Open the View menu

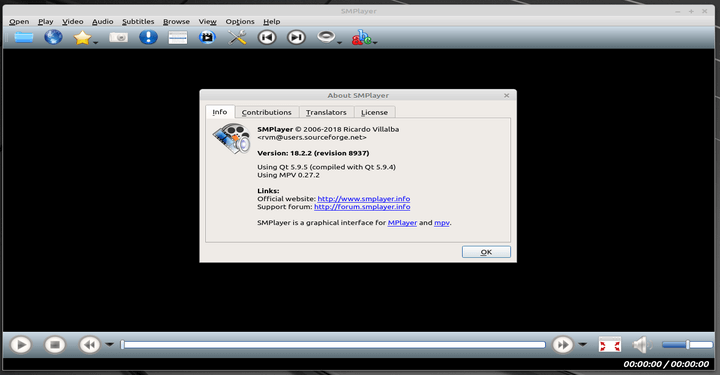[208, 22]
